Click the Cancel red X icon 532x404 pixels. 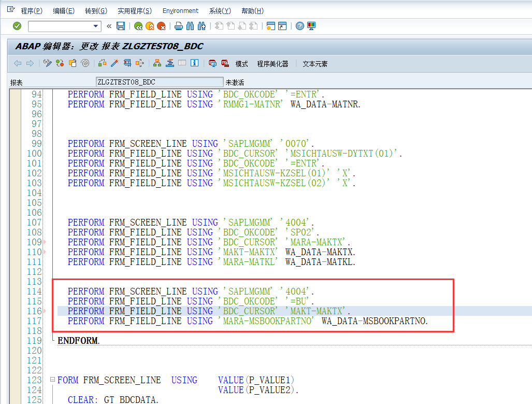coord(162,26)
